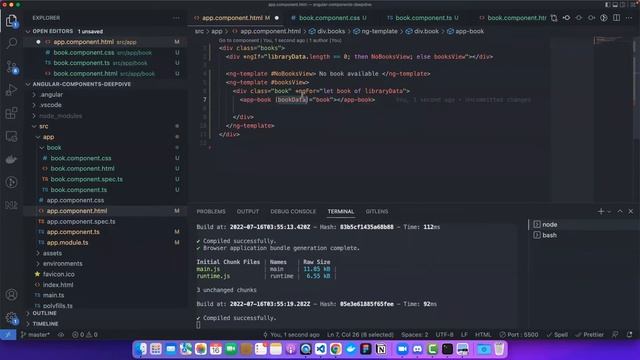Click the UTF-8 encoding status item
This screenshot has height=360, width=640.
[x=444, y=335]
